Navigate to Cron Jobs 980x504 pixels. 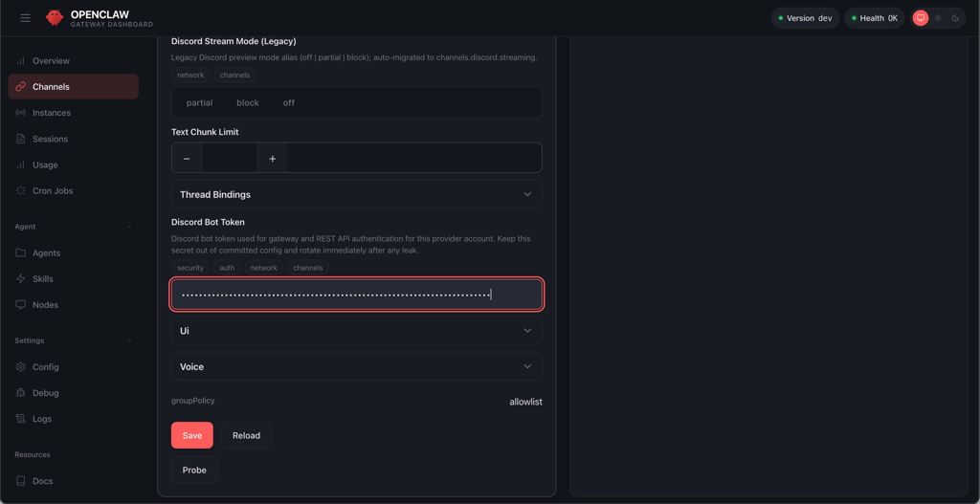(73, 190)
